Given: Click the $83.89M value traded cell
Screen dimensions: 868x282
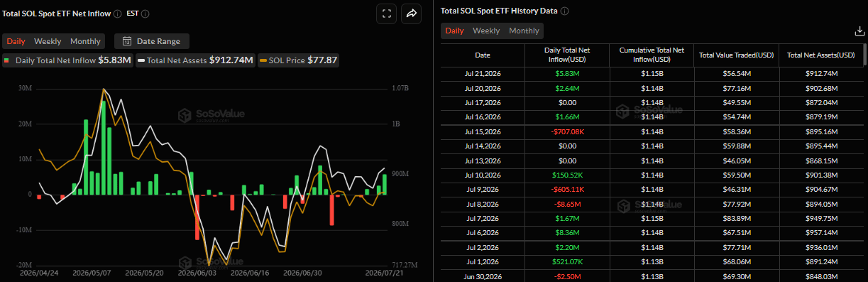Looking at the screenshot, I should pos(737,218).
